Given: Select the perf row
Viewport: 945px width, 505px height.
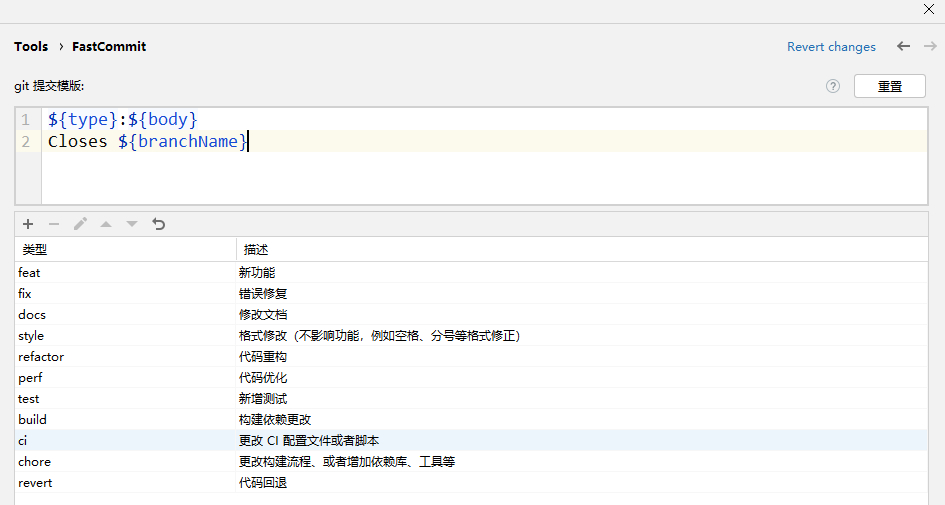Looking at the screenshot, I should tap(471, 378).
